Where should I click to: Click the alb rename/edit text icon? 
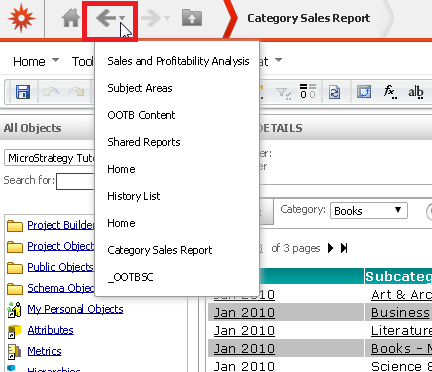coord(416,92)
